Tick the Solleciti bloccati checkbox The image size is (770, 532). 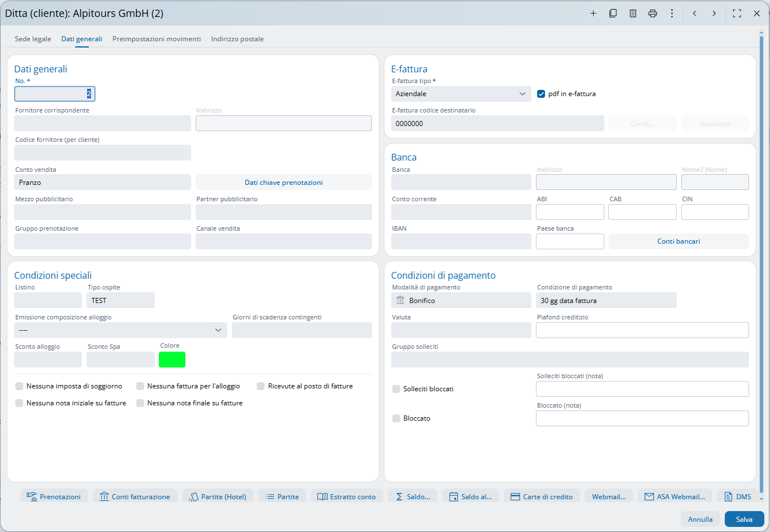click(x=396, y=389)
